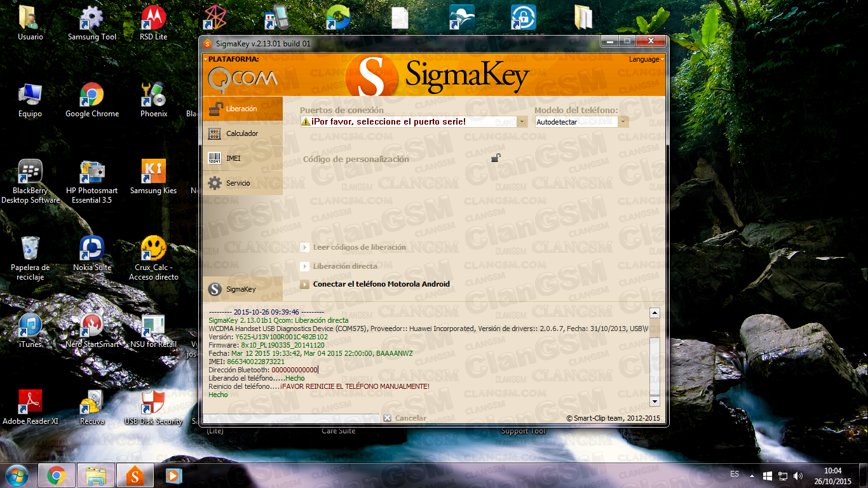The height and width of the screenshot is (488, 868).
Task: Open Google Chrome desktop shortcut
Action: click(92, 100)
